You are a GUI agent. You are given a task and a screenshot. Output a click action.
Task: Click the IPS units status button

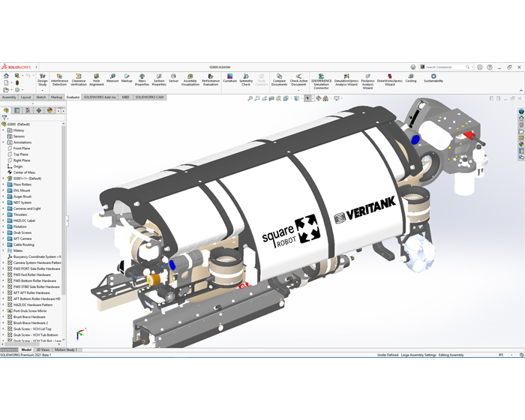coord(501,355)
